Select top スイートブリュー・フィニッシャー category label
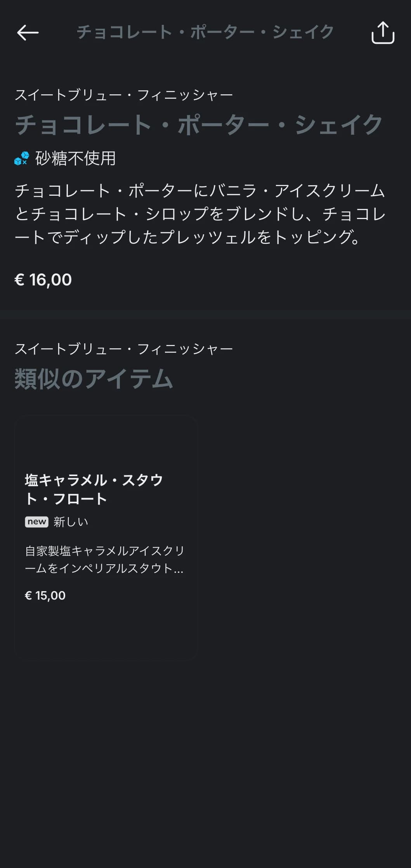This screenshot has height=868, width=411. 124,95
